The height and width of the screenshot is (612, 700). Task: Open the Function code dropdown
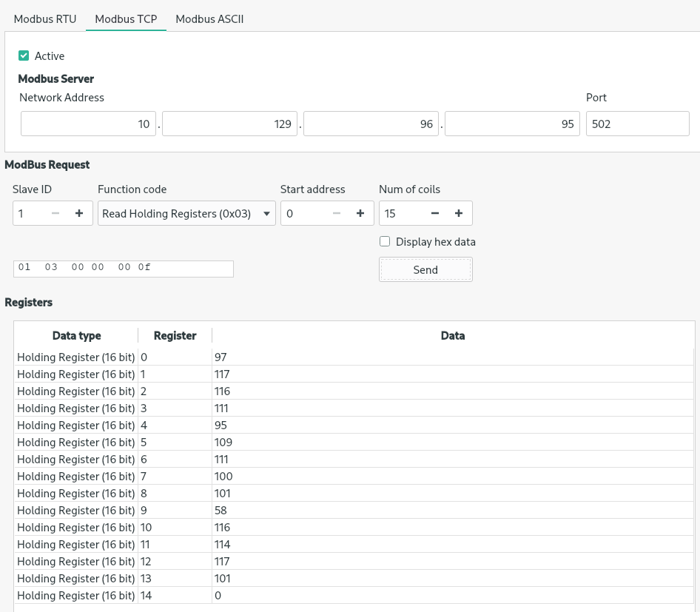pos(186,213)
